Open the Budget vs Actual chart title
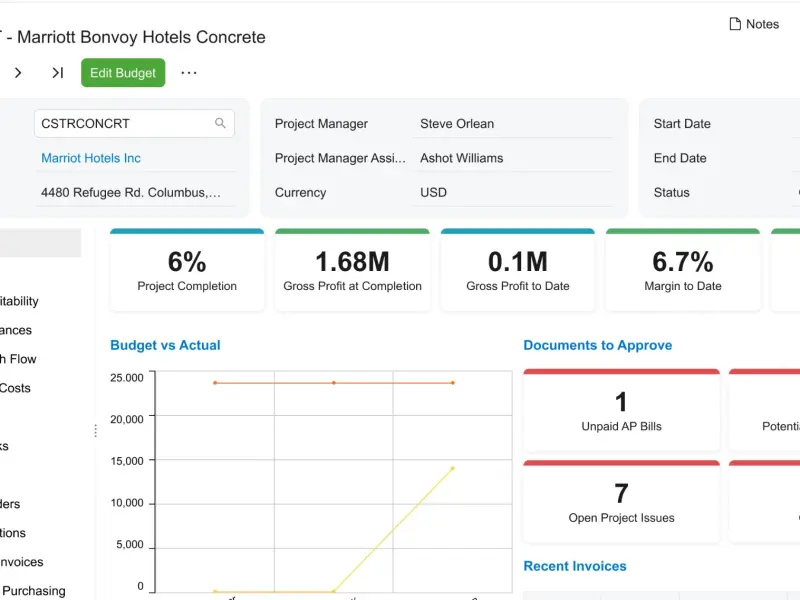This screenshot has width=800, height=600. (x=165, y=345)
